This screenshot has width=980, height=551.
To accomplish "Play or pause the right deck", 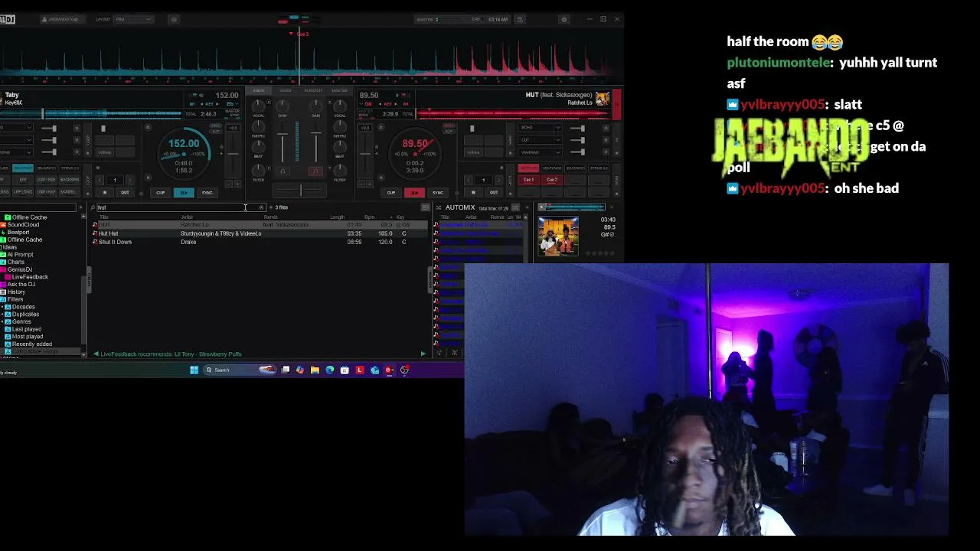I will (414, 193).
